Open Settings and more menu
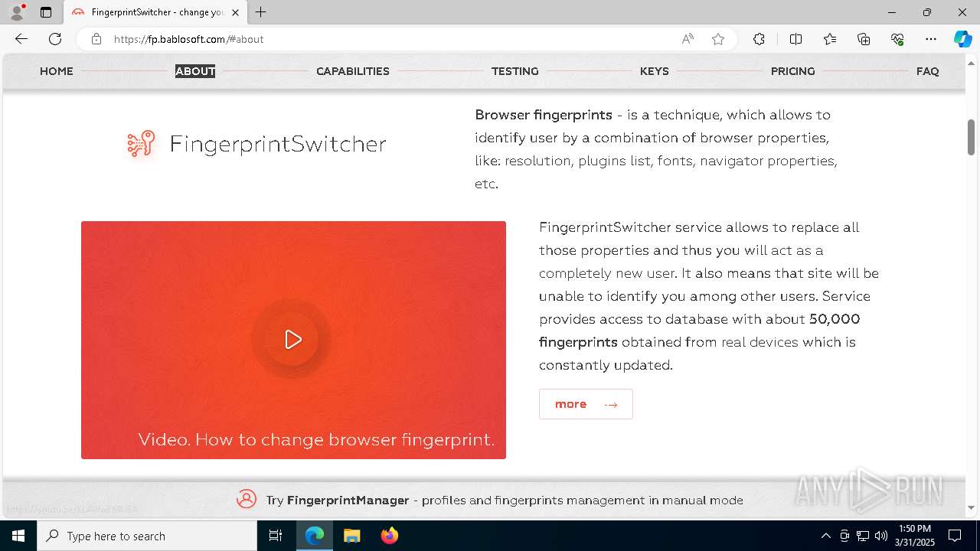Image resolution: width=980 pixels, height=551 pixels. coord(931,39)
